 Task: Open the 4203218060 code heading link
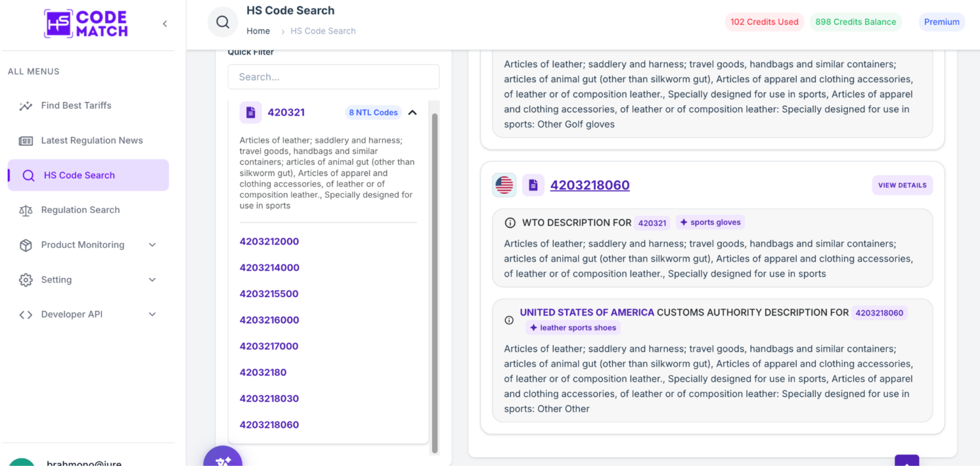[x=590, y=185]
